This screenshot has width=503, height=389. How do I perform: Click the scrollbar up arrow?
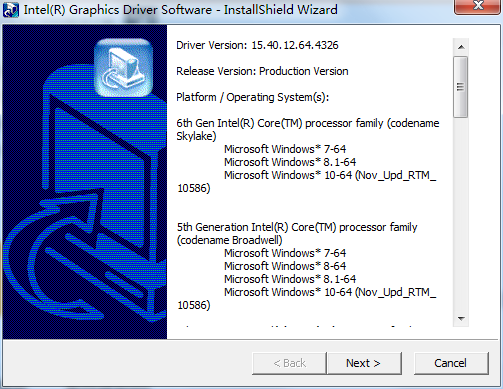click(x=461, y=47)
